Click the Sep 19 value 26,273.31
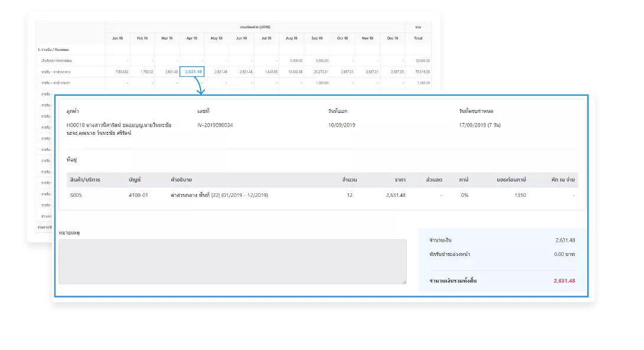The image size is (644, 350). (321, 72)
